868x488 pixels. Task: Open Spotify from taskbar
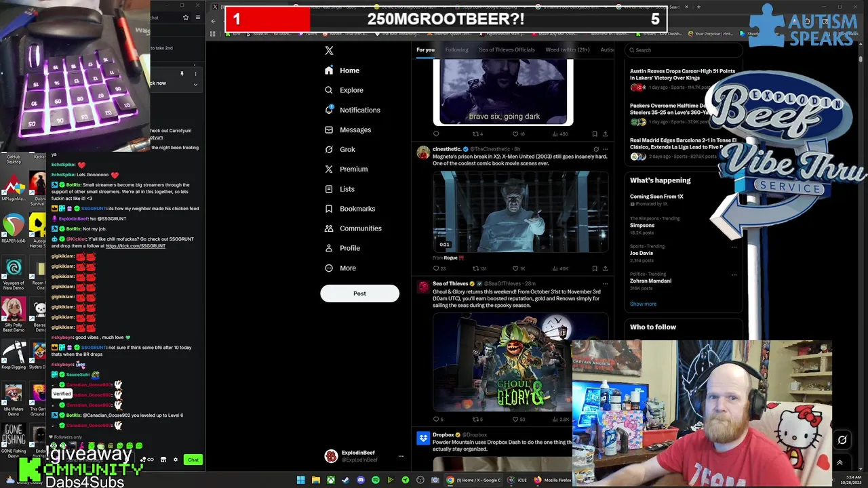(375, 480)
